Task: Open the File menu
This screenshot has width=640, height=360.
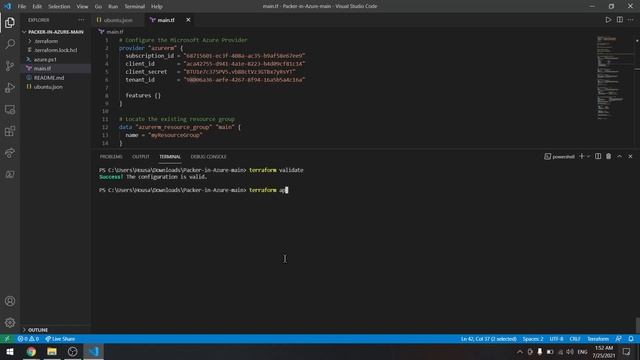Action: tap(22, 7)
